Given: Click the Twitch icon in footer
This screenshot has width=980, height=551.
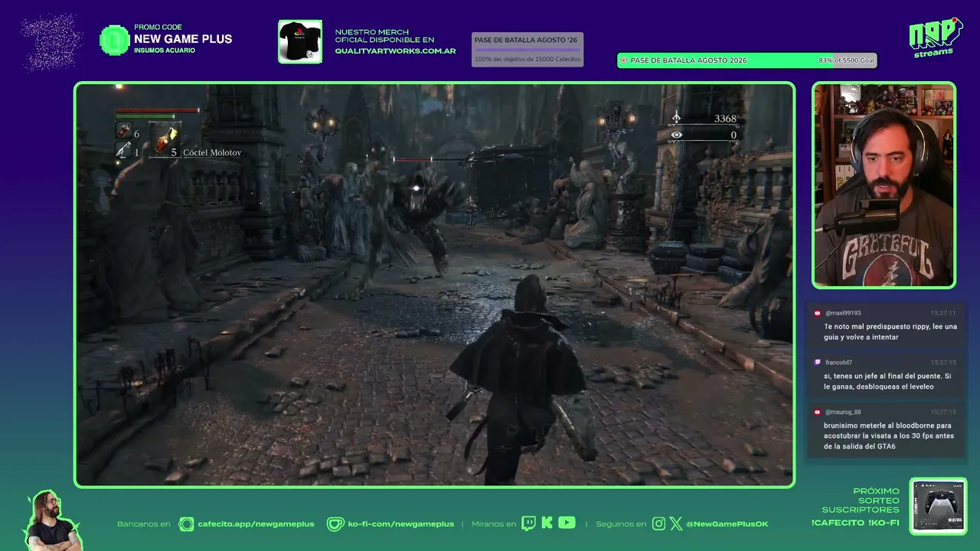Looking at the screenshot, I should (528, 523).
